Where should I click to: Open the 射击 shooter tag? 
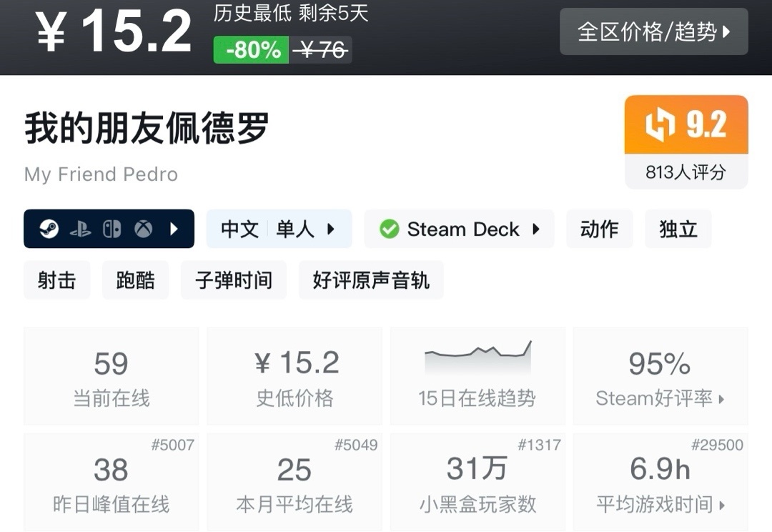(x=56, y=280)
